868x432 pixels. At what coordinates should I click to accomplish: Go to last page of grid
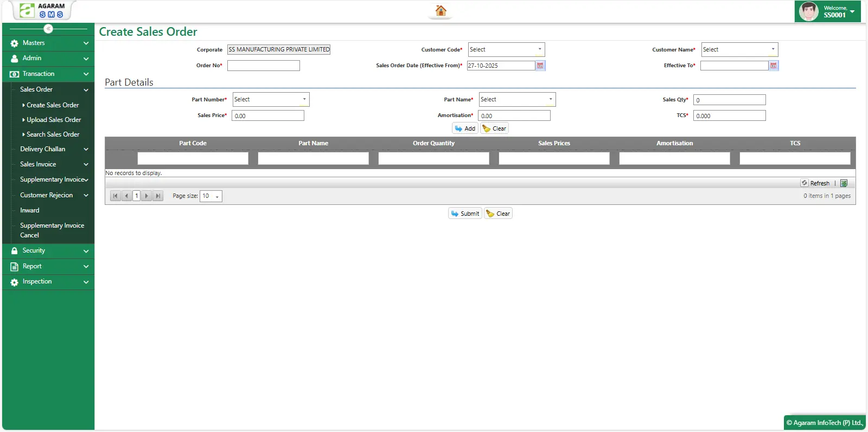158,196
